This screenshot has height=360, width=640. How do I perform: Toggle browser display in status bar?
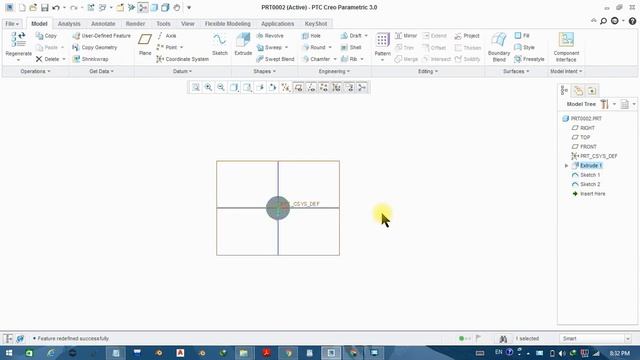20,338
